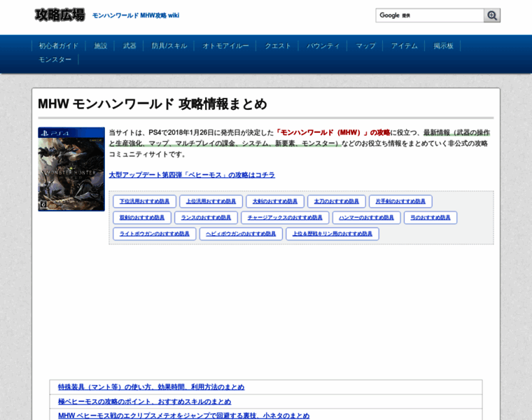Open チャージアックスのおすすめ防具 link
The image size is (532, 420).
[x=285, y=218]
